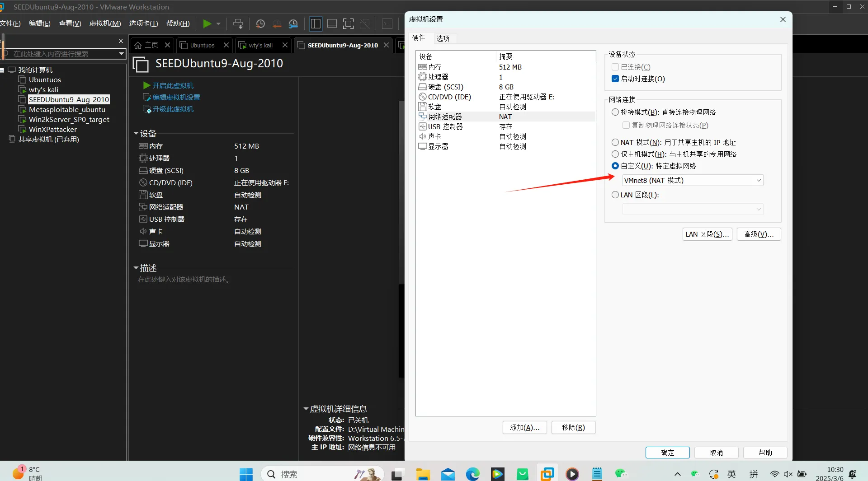Screen dimensions: 868x481
Task: Switch to the wty's kali tab
Action: [x=261, y=45]
